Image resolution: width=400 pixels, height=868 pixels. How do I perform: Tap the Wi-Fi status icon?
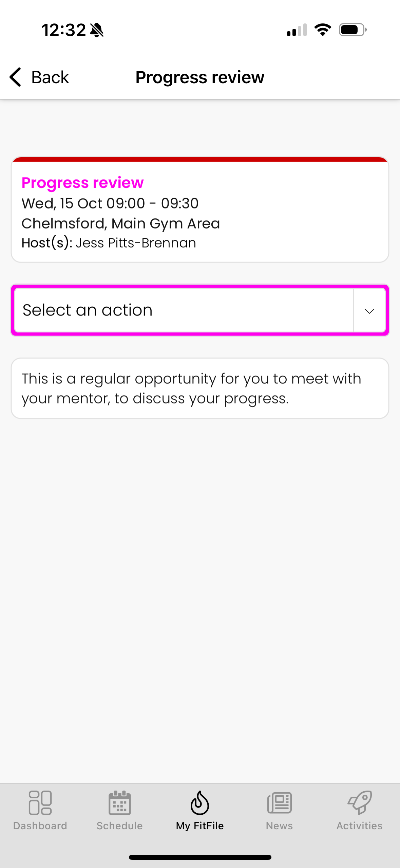tap(323, 30)
